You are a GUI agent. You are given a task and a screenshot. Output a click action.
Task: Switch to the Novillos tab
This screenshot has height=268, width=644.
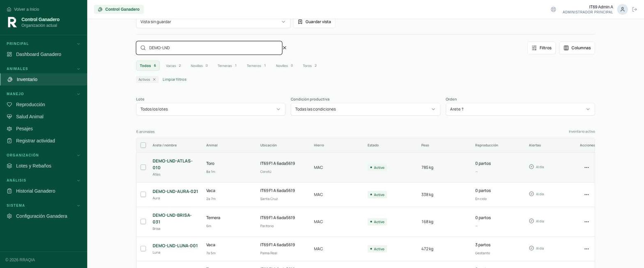pos(285,66)
